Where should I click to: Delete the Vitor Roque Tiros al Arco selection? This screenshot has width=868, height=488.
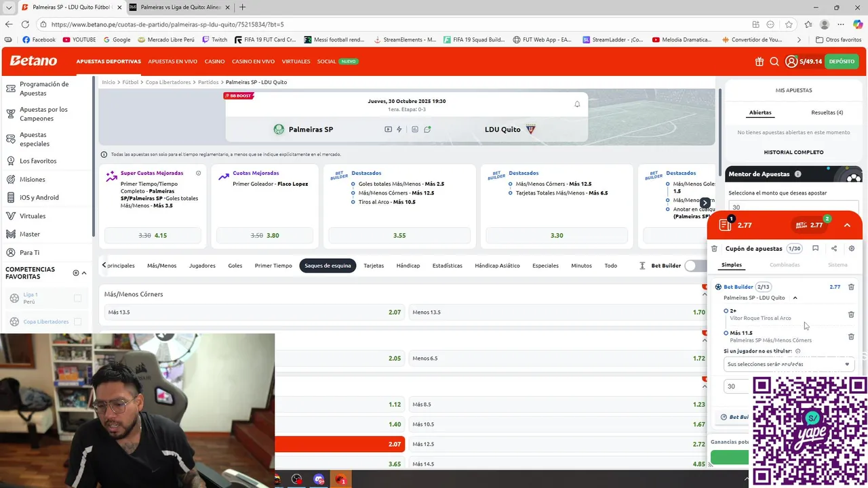click(851, 314)
